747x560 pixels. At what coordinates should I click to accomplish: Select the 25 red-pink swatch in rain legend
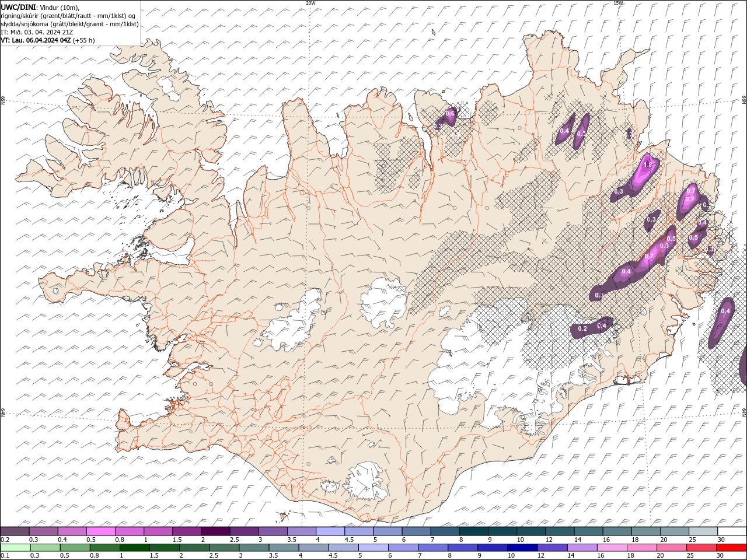coord(701,548)
